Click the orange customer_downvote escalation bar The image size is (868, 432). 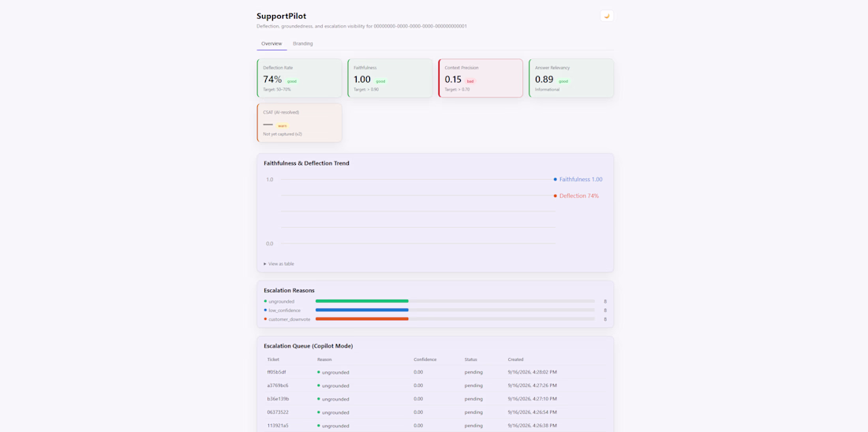(362, 319)
